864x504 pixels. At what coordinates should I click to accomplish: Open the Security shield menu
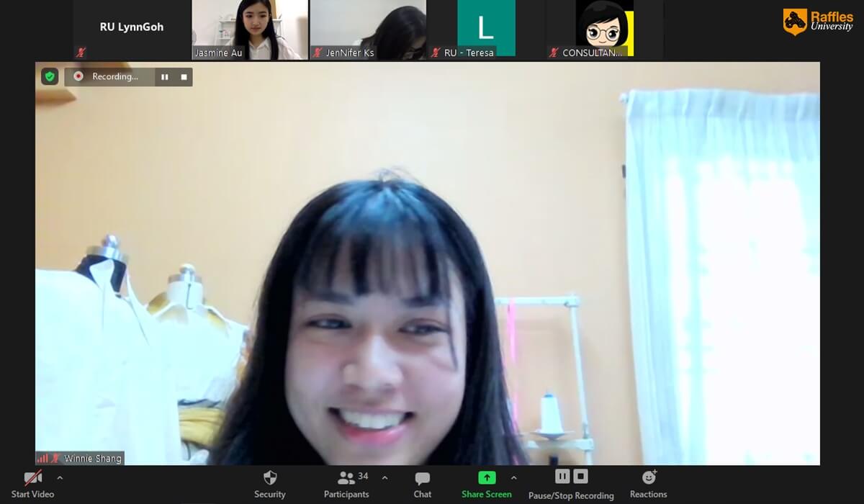coord(270,484)
